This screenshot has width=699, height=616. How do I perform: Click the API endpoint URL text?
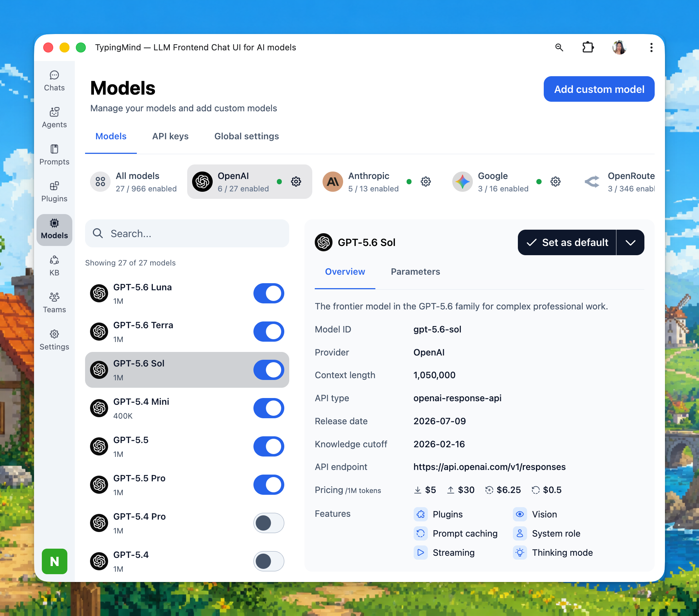click(490, 467)
